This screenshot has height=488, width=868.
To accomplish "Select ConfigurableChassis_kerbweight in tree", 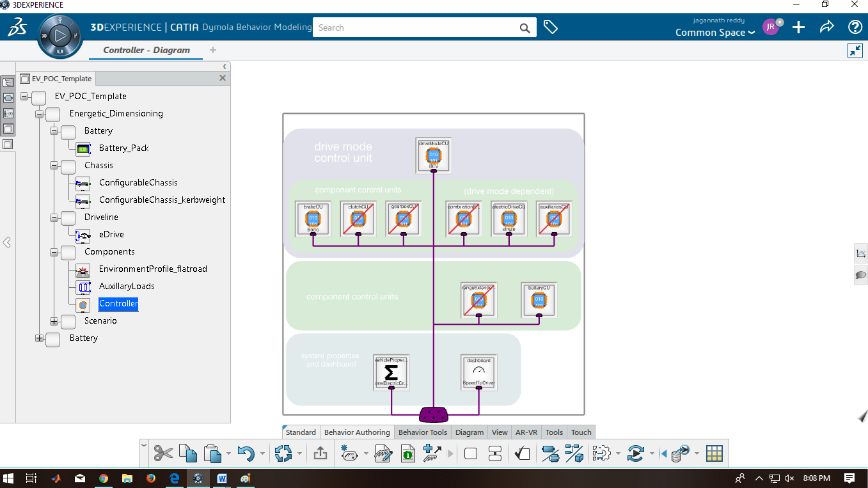I will pyautogui.click(x=162, y=200).
